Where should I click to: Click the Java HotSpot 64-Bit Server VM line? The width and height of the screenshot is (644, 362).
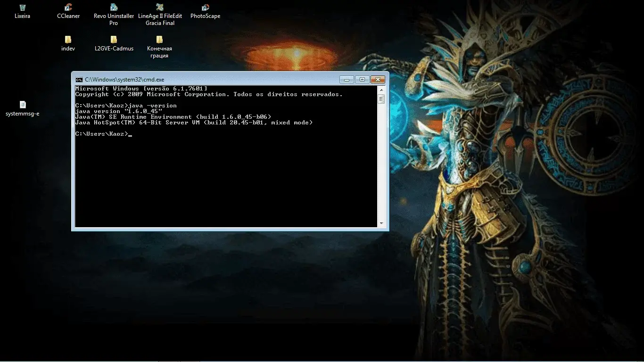click(194, 123)
